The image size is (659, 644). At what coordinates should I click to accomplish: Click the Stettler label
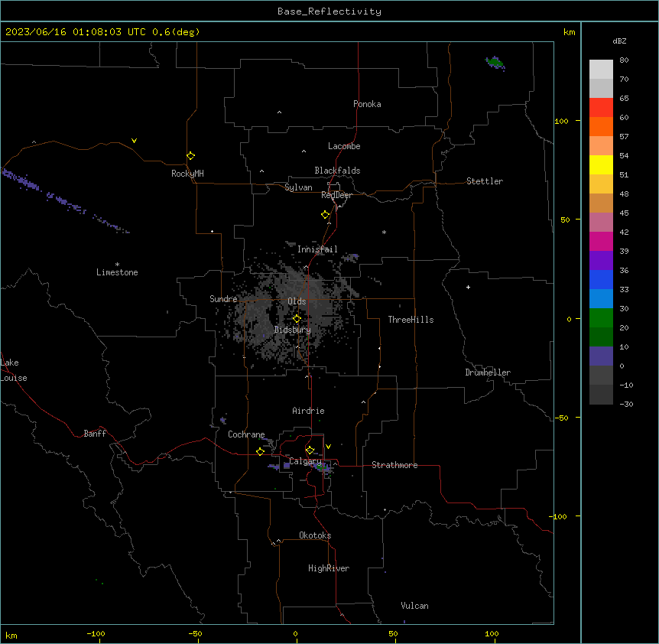(x=485, y=181)
